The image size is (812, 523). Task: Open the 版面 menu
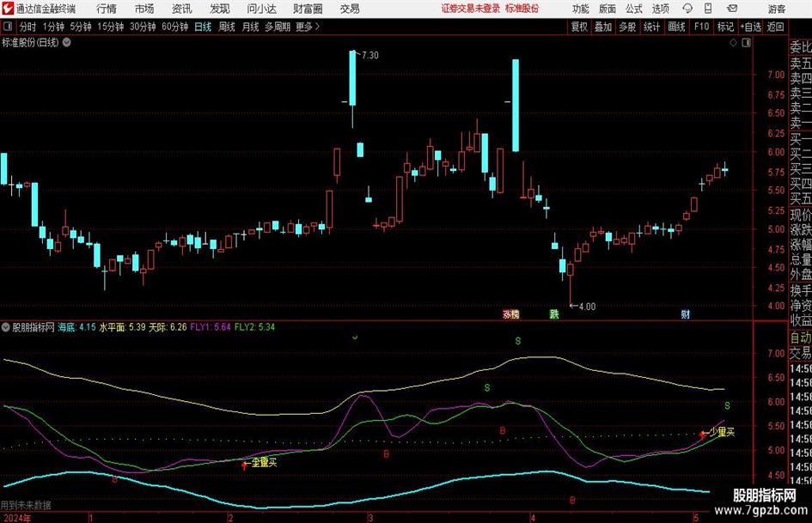click(607, 9)
